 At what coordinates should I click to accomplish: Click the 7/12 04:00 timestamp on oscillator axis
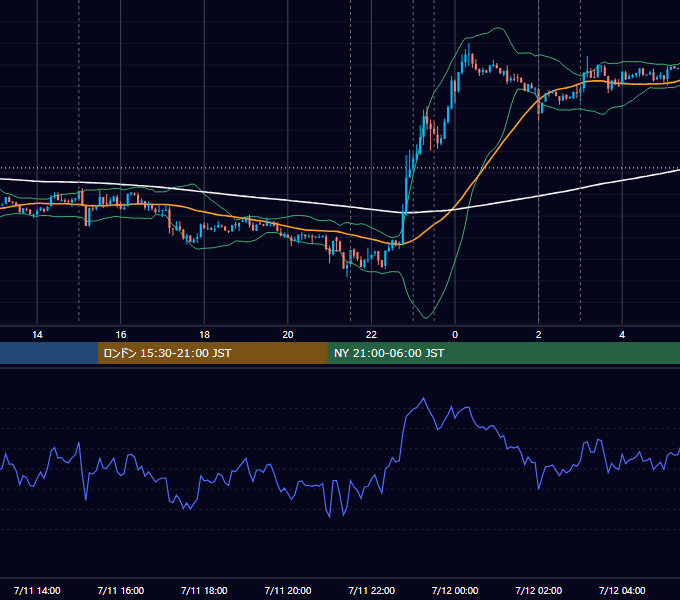coord(622,590)
